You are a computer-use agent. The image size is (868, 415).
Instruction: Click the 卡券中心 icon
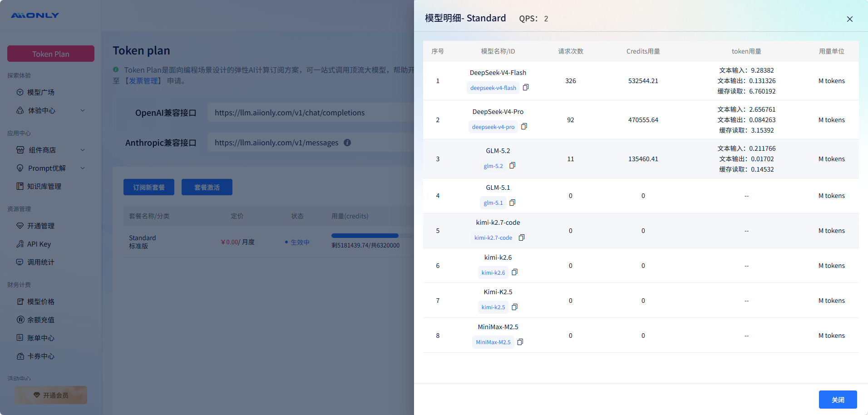click(20, 356)
